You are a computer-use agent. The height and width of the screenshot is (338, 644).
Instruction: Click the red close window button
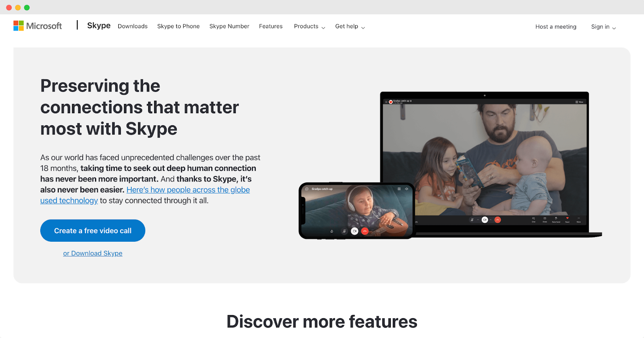(x=9, y=8)
